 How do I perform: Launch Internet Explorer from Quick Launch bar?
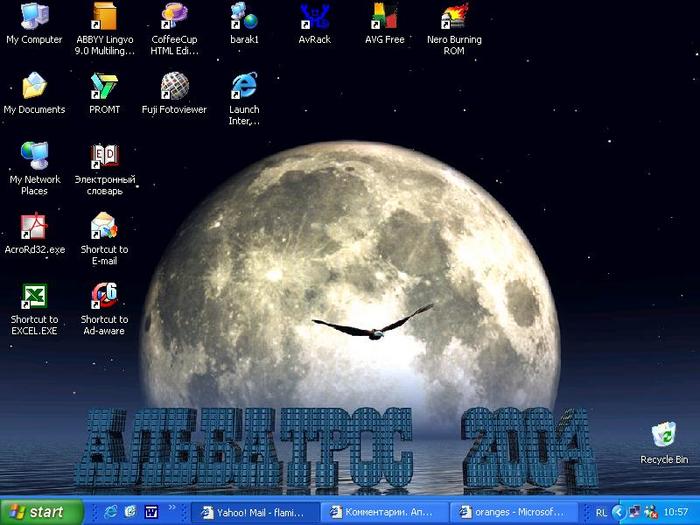[x=110, y=512]
